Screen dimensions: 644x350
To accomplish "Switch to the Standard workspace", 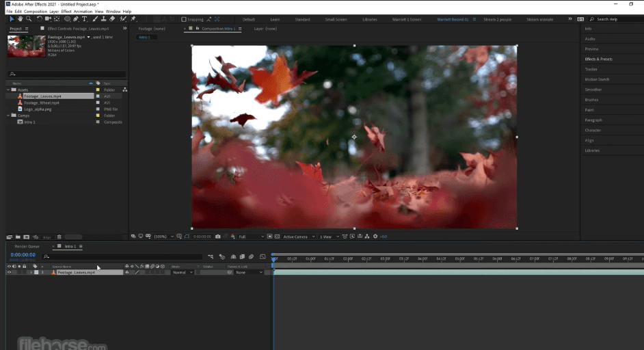I will click(x=302, y=19).
